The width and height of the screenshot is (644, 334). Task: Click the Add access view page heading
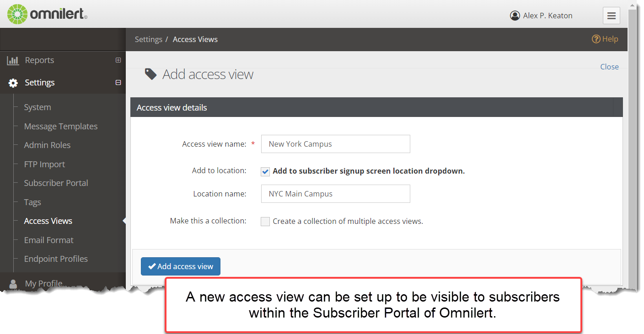208,74
